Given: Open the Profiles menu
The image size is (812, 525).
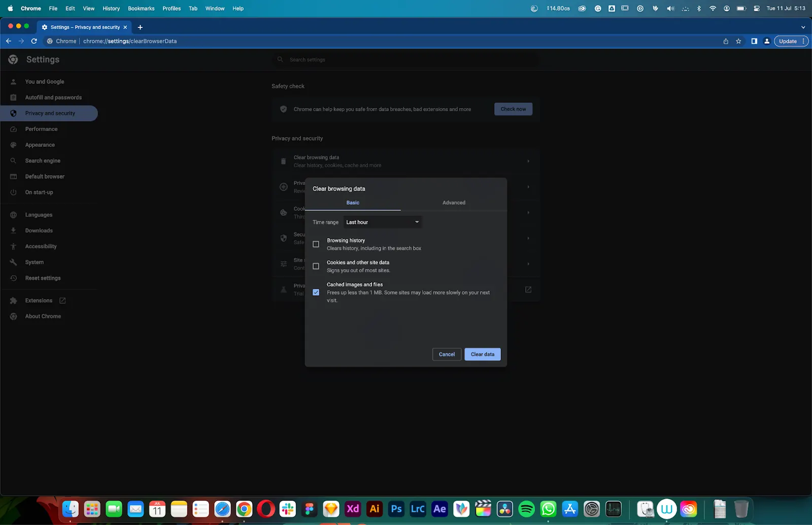Looking at the screenshot, I should point(172,8).
